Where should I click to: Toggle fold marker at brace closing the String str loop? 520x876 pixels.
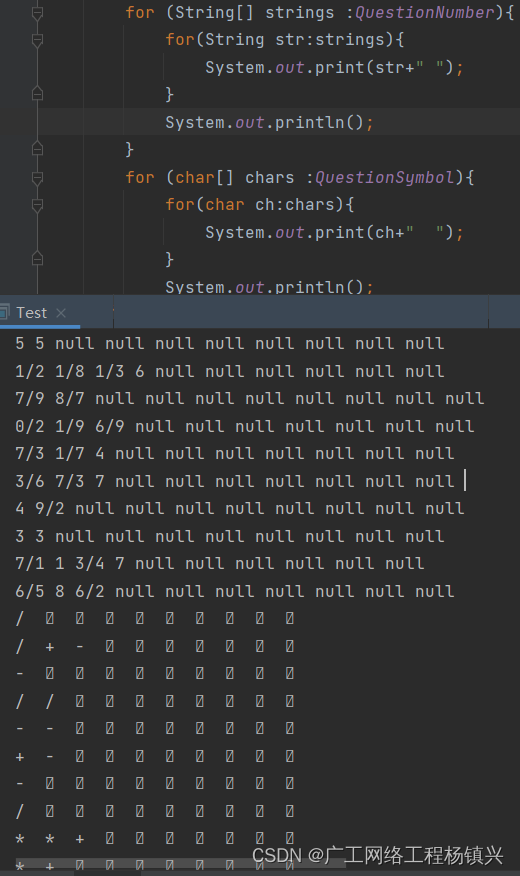37,94
